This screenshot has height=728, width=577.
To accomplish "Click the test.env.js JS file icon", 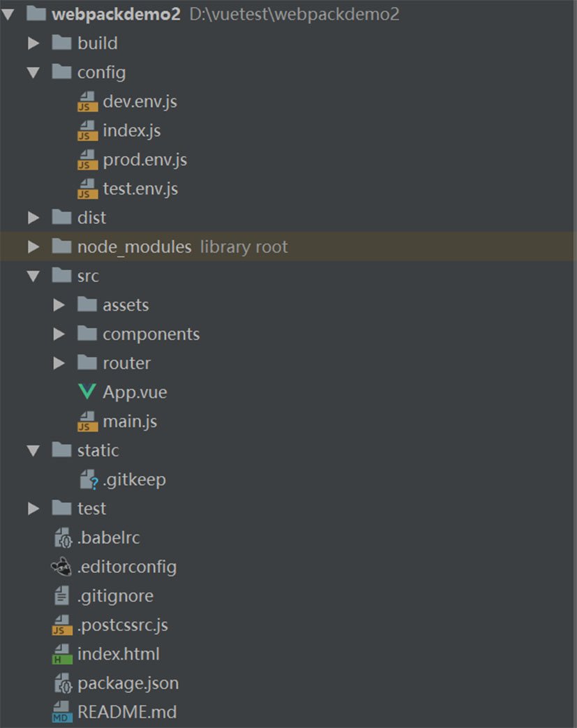I will [x=87, y=189].
